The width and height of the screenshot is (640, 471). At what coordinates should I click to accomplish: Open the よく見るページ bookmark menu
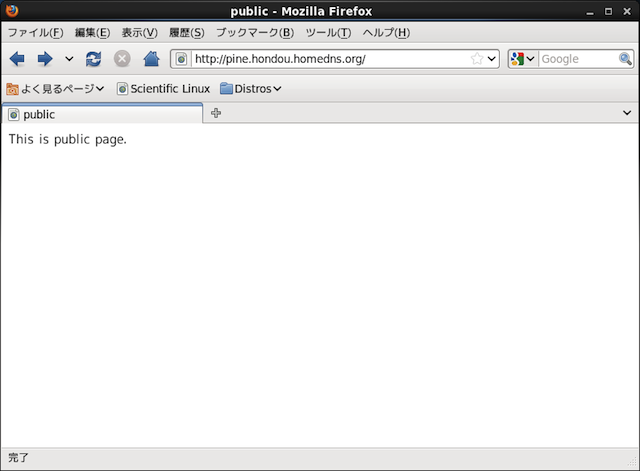coord(55,88)
